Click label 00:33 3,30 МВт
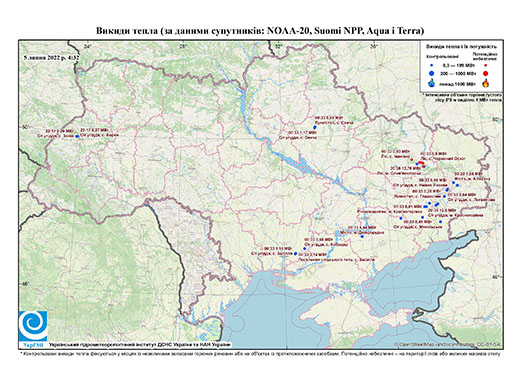 [x=396, y=151]
